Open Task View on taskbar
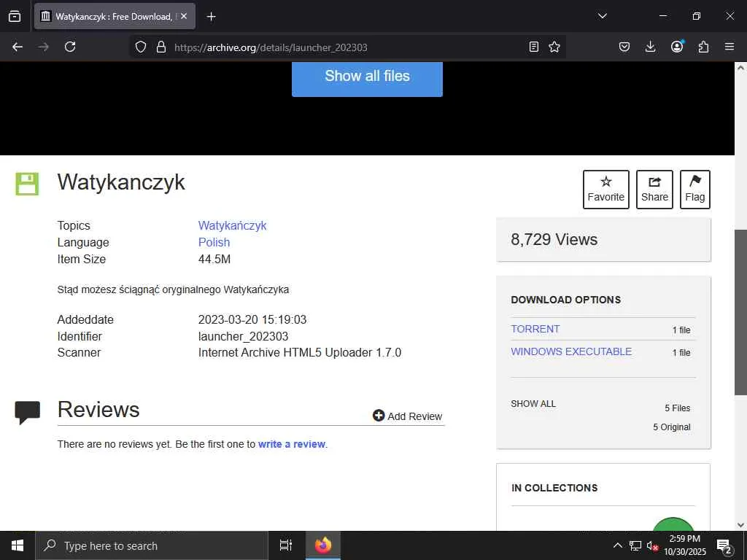Image resolution: width=747 pixels, height=560 pixels. (286, 545)
